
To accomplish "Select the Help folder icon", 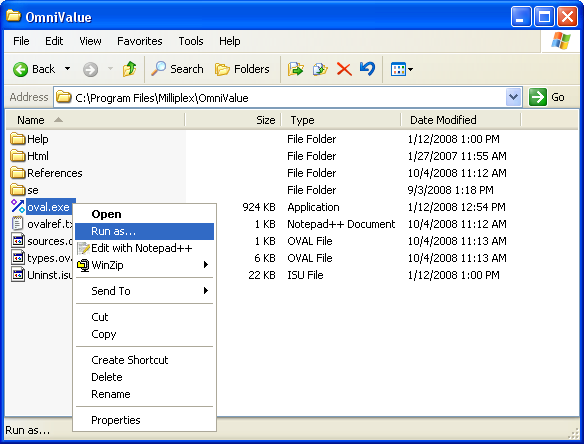I will (18, 139).
